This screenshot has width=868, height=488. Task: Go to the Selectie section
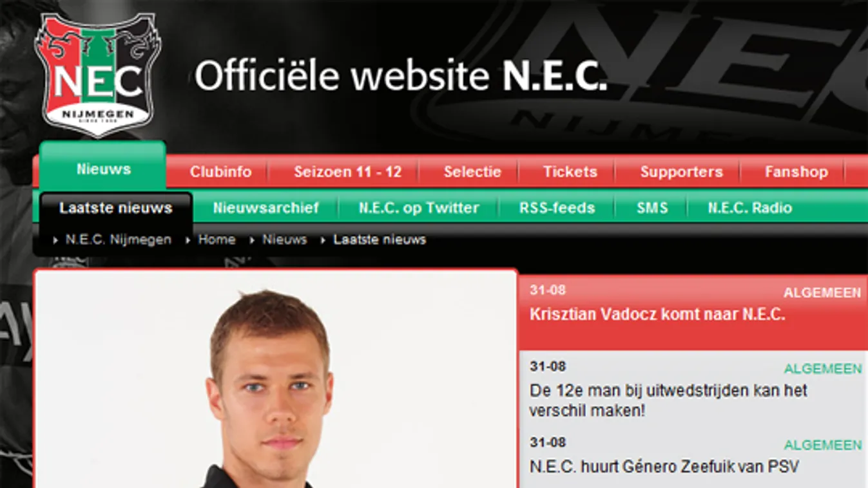pyautogui.click(x=472, y=172)
